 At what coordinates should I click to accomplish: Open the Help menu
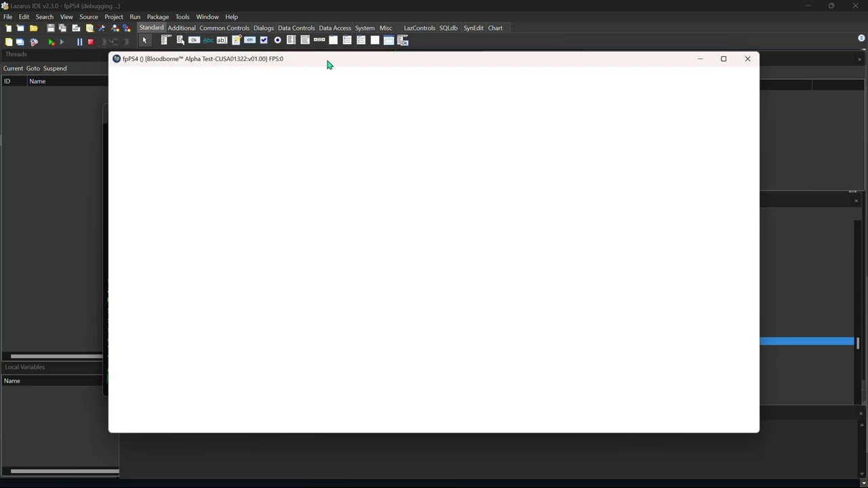(x=232, y=17)
